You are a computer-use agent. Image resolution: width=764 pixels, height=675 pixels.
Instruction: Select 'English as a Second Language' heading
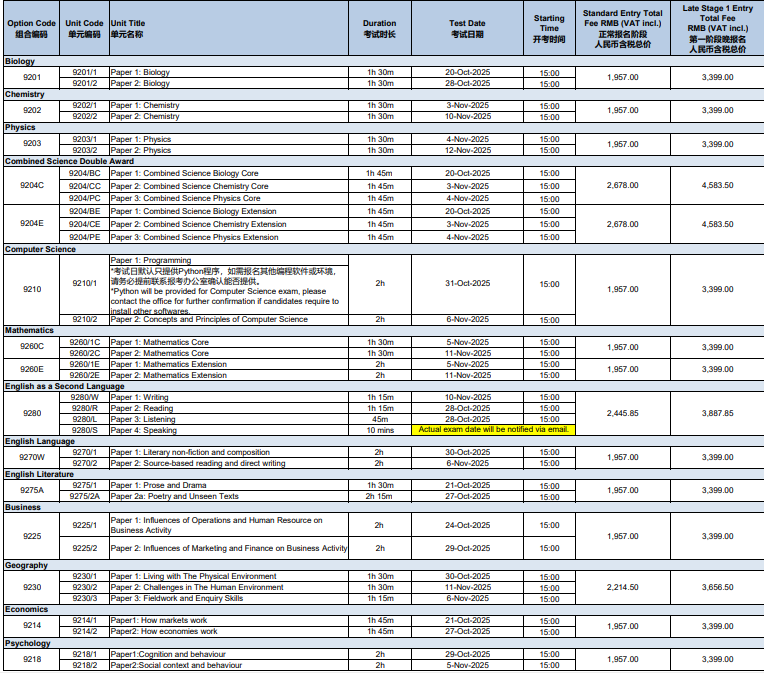click(65, 386)
